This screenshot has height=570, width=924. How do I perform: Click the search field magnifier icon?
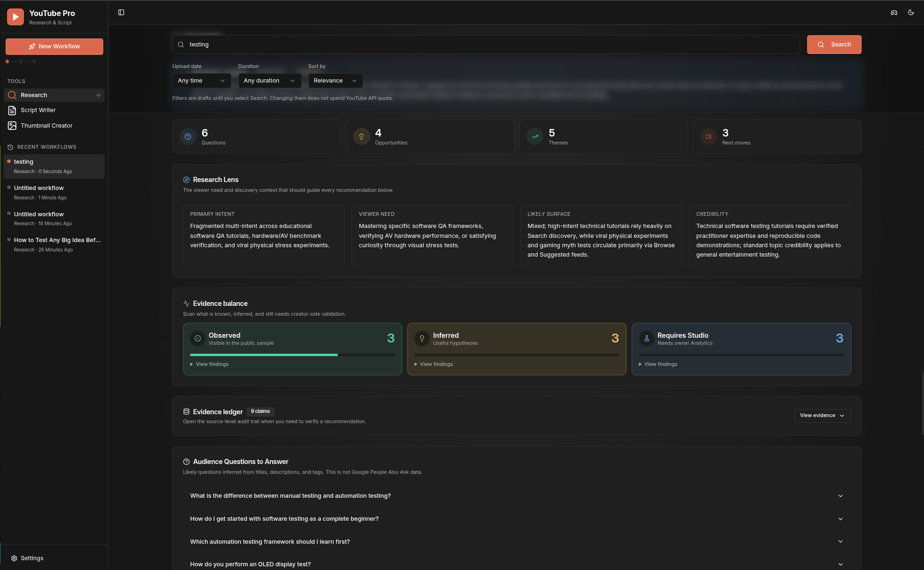[x=181, y=45]
